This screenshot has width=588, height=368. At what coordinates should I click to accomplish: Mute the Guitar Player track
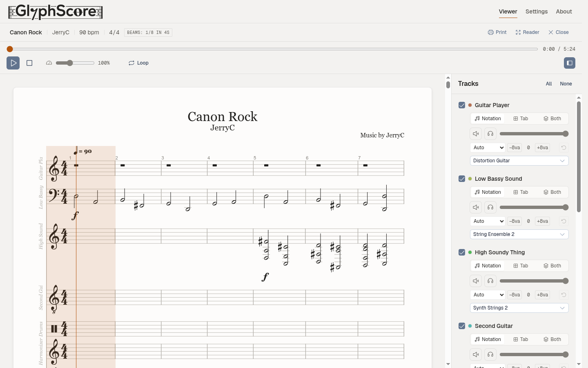(476, 134)
